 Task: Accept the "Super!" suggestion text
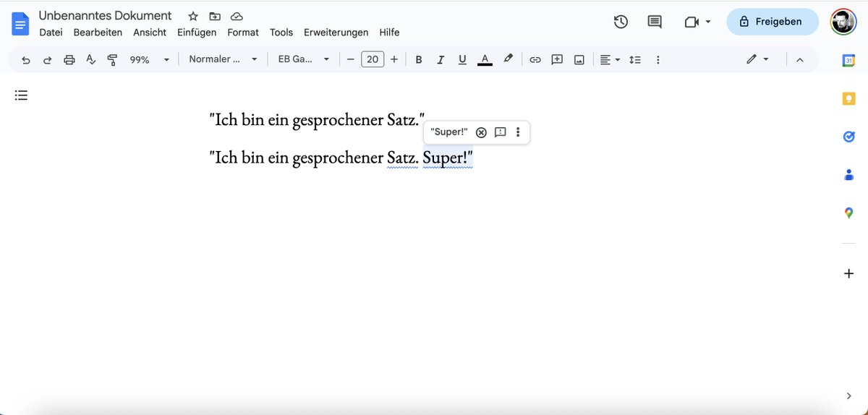pos(449,132)
